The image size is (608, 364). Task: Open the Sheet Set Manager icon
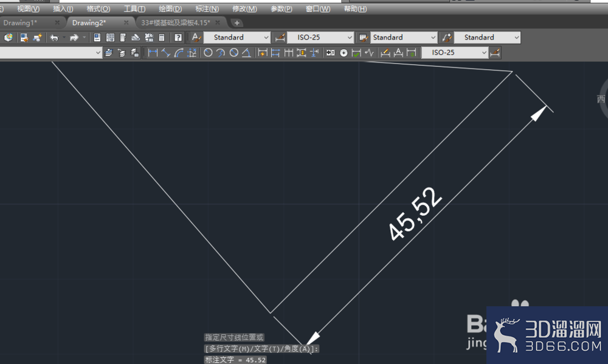pos(136,38)
